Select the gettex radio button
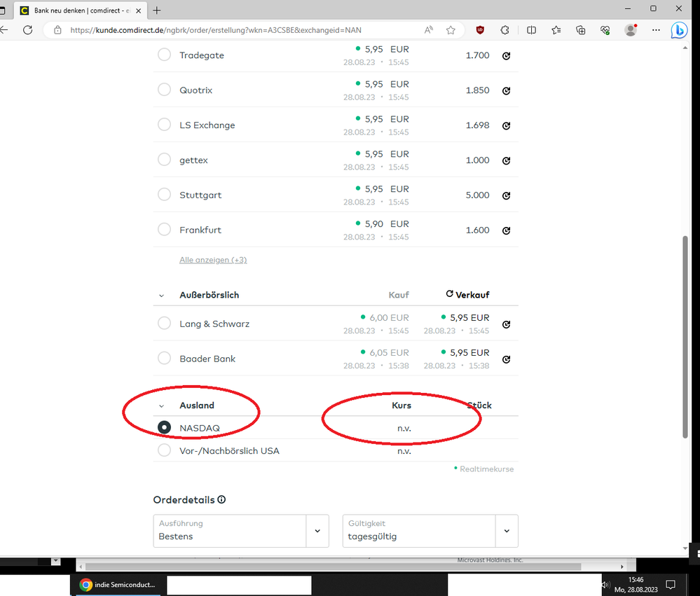Screen dimensions: 700x596 click(164, 159)
